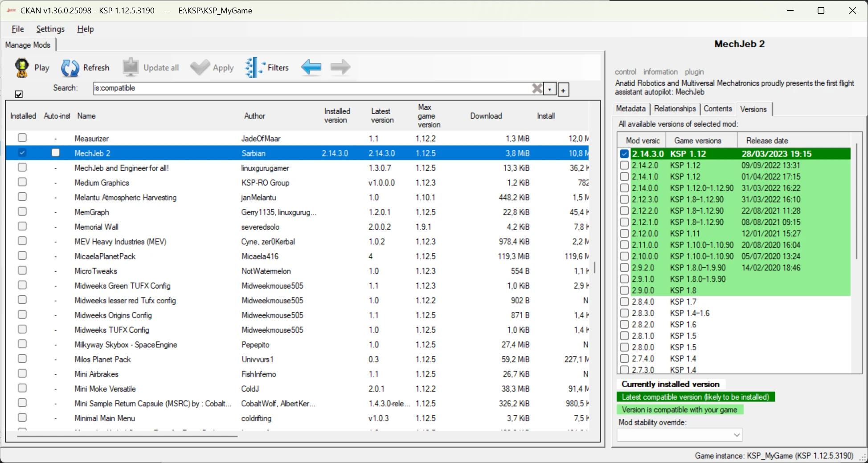Viewport: 868px width, 463px height.
Task: Select the Manage Mods tab
Action: [28, 45]
